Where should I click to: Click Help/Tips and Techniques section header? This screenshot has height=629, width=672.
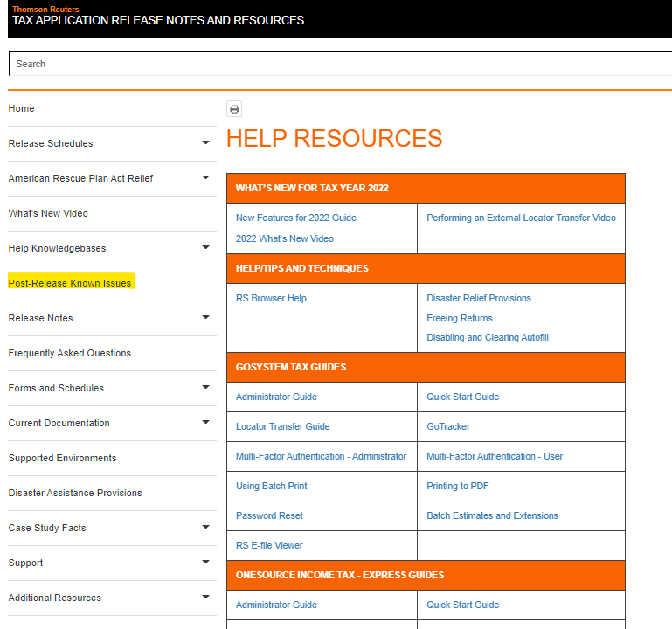(302, 269)
